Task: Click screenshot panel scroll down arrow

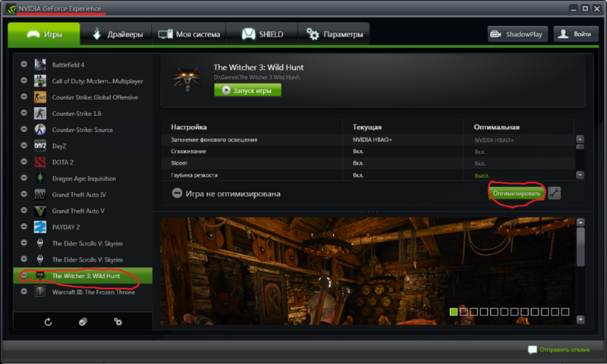Action: click(580, 319)
